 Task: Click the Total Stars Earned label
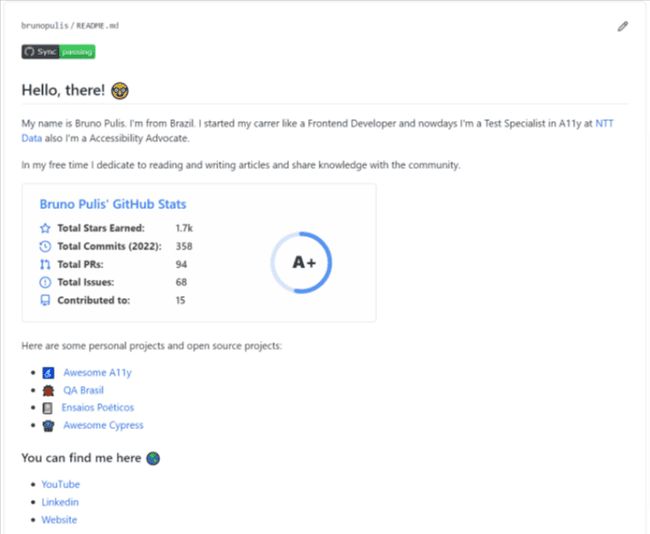101,228
